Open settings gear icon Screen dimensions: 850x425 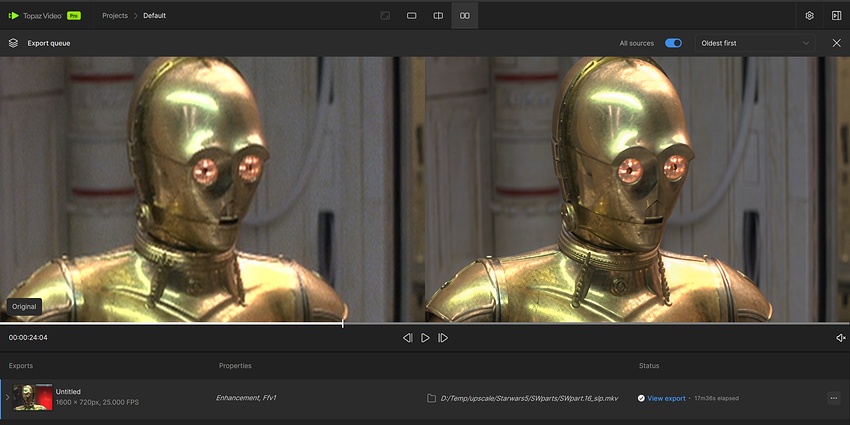click(809, 16)
